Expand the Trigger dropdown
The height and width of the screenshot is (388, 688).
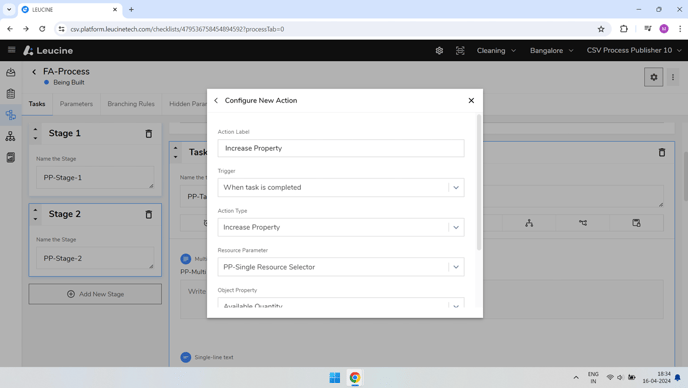pos(340,187)
